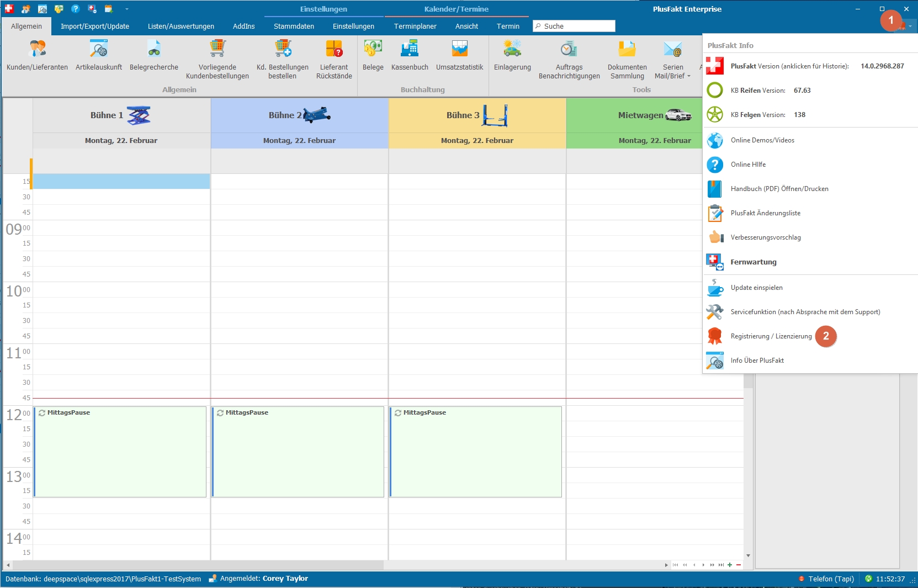Viewport: 918px width, 588px height.
Task: Launch Belegrecherche with the binoculars icon
Action: 154,56
